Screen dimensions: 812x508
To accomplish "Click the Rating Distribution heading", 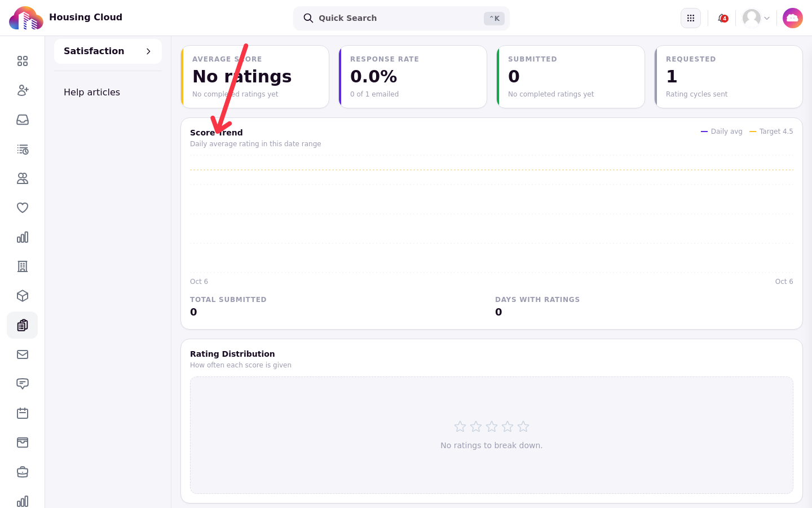I will pos(232,354).
